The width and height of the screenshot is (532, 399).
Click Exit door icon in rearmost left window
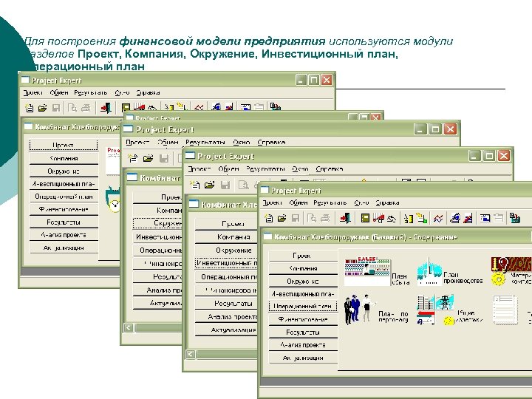pos(106,108)
